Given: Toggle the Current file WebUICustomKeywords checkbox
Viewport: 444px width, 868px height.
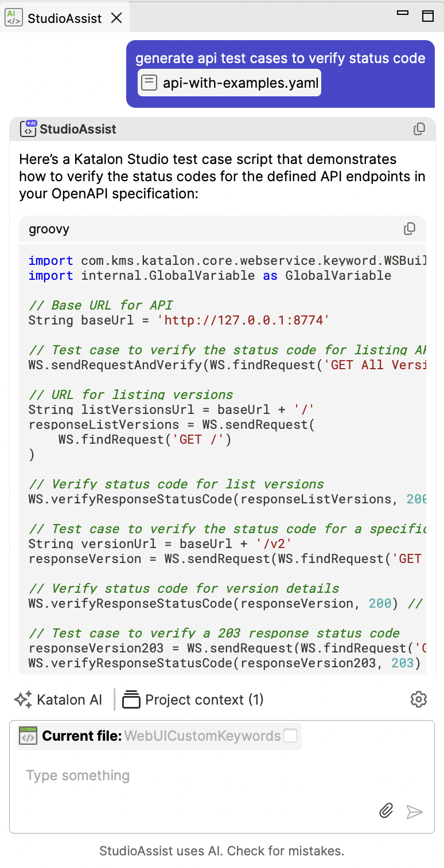Looking at the screenshot, I should (x=291, y=736).
